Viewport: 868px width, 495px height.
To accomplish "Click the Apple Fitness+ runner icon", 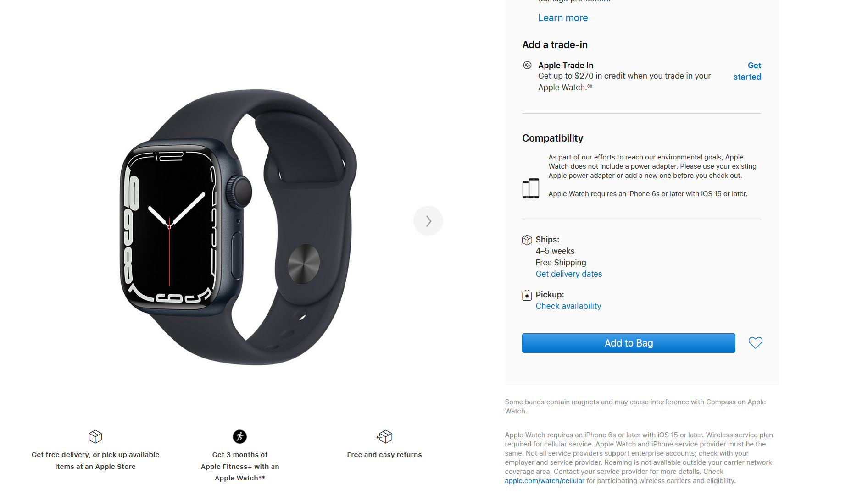I will [239, 436].
